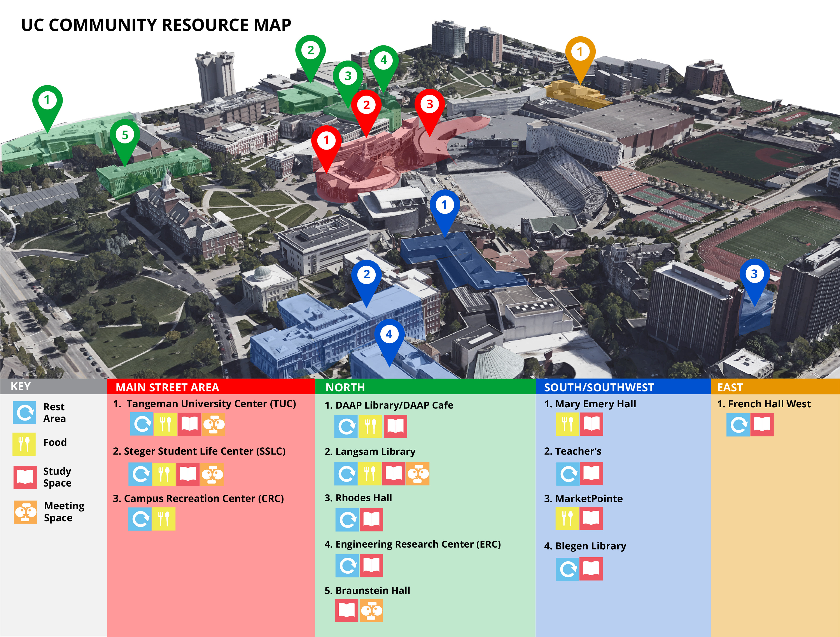Click the Rest Area icon under French Hall West
Screen dimensions: 840x637
point(738,424)
